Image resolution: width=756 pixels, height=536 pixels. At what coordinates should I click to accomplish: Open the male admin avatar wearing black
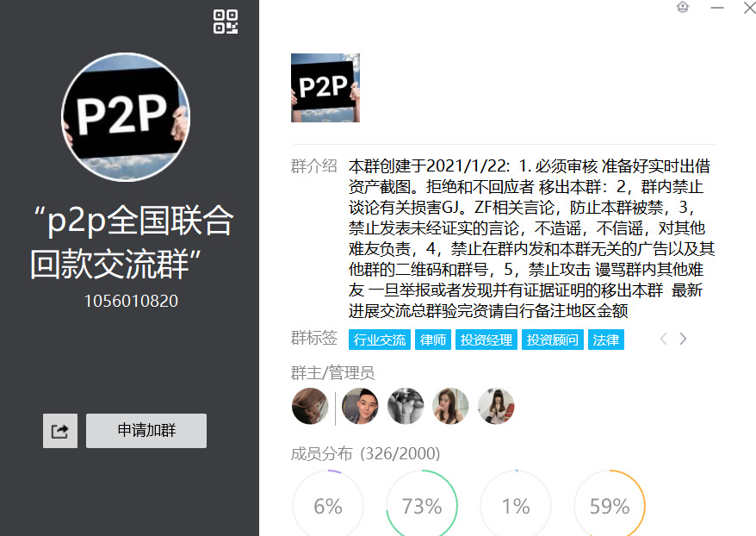coord(360,406)
